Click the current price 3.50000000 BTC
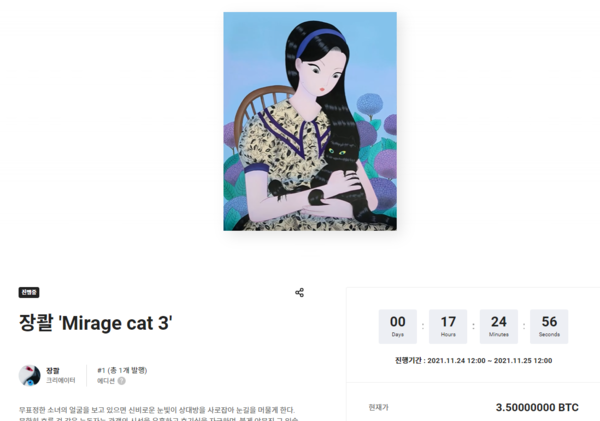 coord(537,408)
